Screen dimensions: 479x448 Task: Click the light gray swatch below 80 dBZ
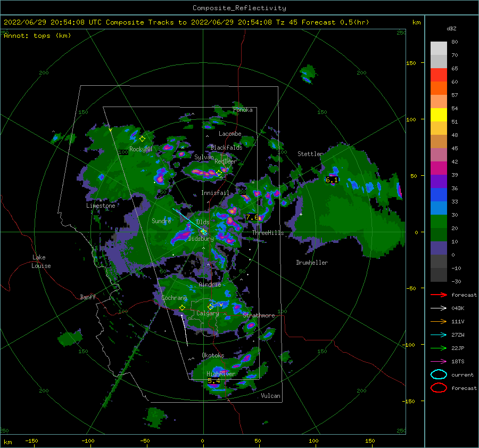439,48
